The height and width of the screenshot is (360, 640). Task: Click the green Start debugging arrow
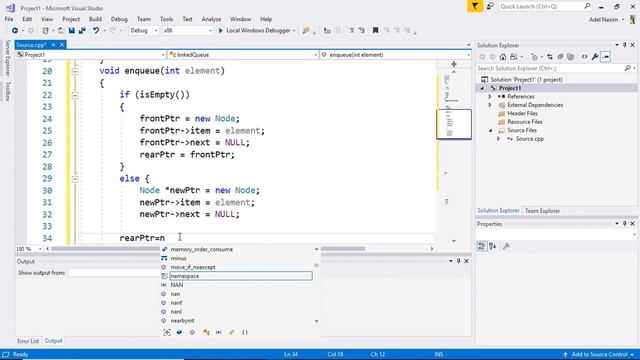click(x=221, y=31)
